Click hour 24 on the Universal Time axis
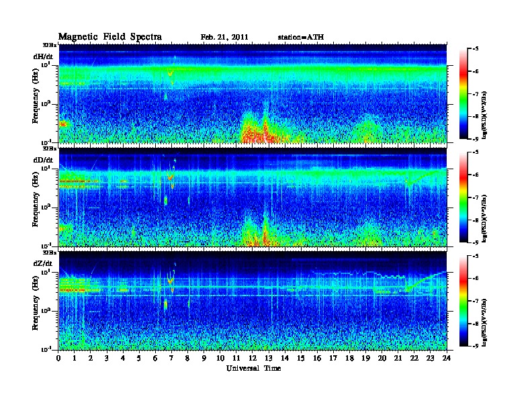 click(x=447, y=358)
